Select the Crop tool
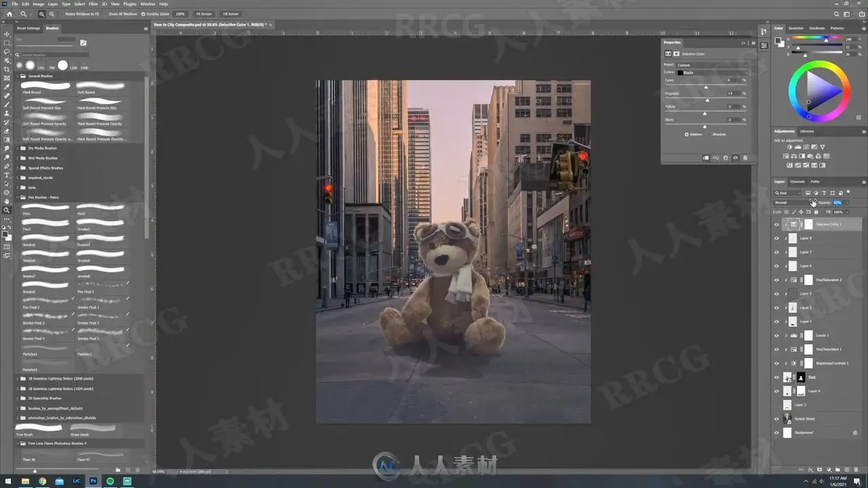868x488 pixels. click(7, 69)
